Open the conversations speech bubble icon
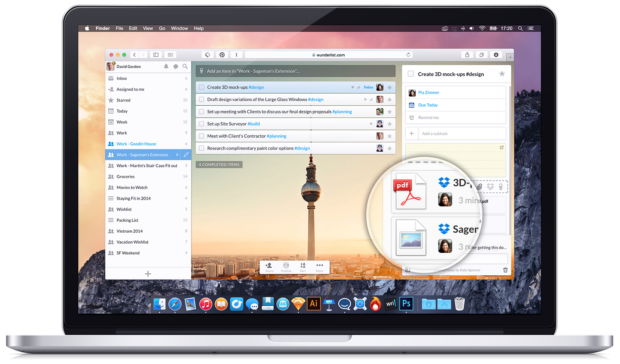 click(176, 67)
